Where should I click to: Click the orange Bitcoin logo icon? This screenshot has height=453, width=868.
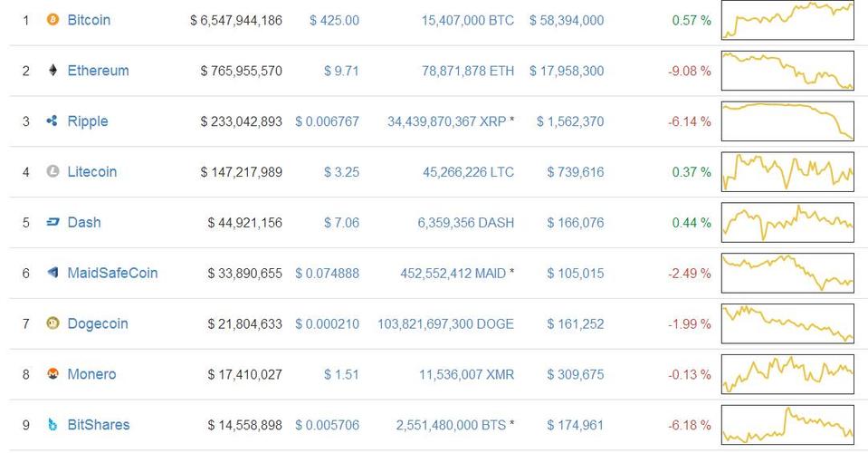(52, 20)
